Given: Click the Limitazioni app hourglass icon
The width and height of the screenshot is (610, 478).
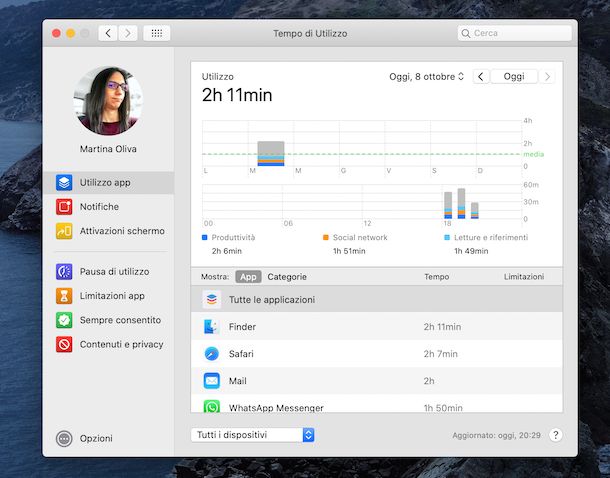Looking at the screenshot, I should (64, 296).
